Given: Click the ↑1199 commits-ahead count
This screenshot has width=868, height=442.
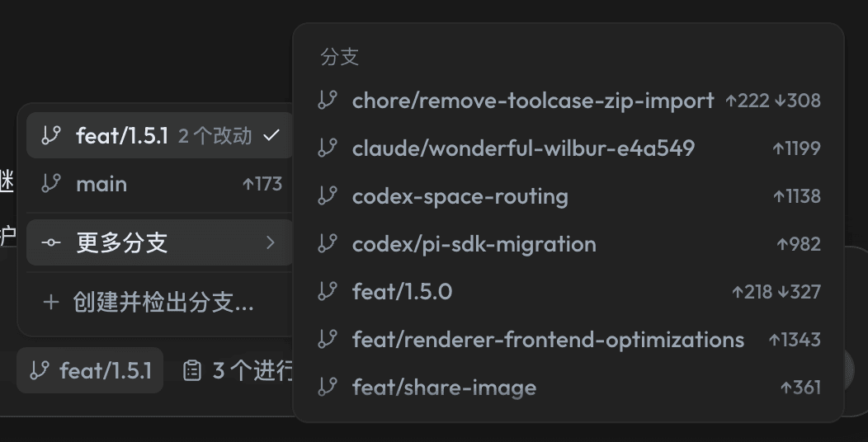Looking at the screenshot, I should tap(796, 148).
